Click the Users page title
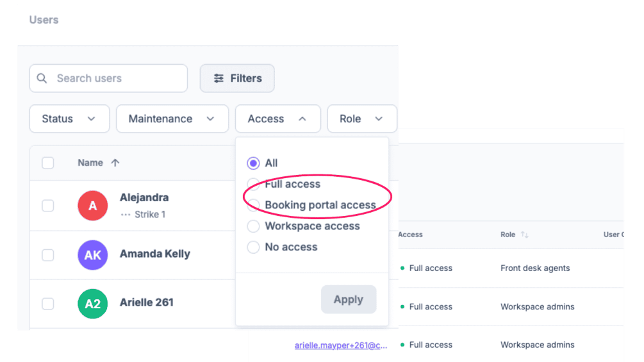The image size is (644, 362). coord(44,20)
